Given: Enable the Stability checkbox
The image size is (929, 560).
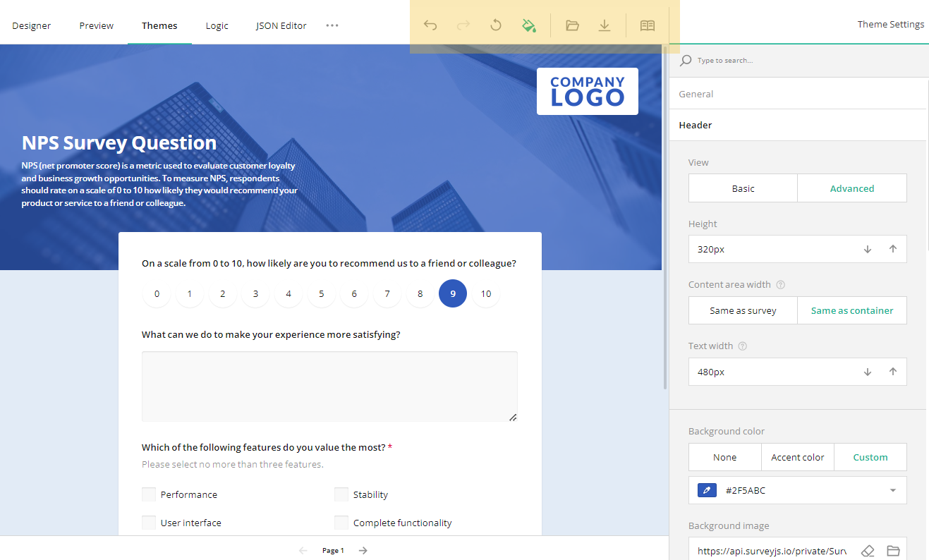Looking at the screenshot, I should click(341, 494).
